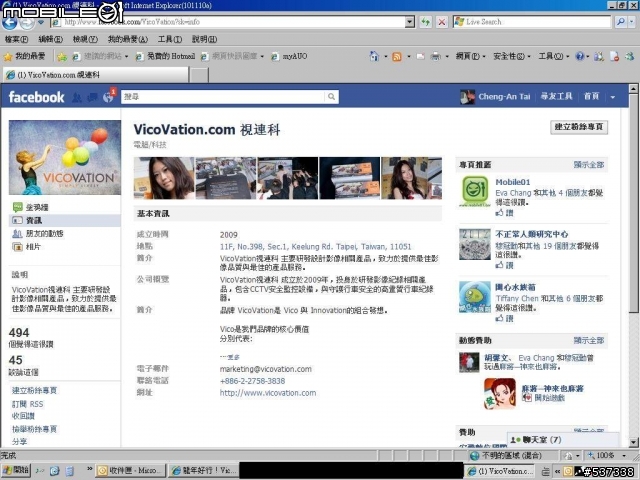640x480 pixels.
Task: Click the Print icon in IE toolbar
Action: click(x=436, y=56)
